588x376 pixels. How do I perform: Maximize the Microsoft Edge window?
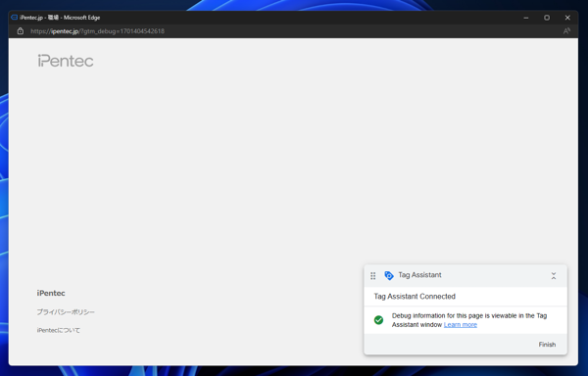pyautogui.click(x=547, y=18)
